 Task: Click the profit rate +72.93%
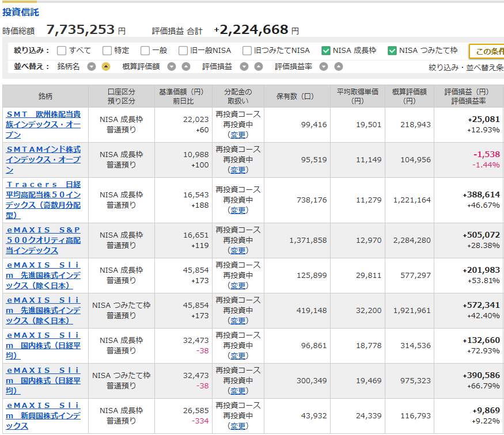[483, 351]
